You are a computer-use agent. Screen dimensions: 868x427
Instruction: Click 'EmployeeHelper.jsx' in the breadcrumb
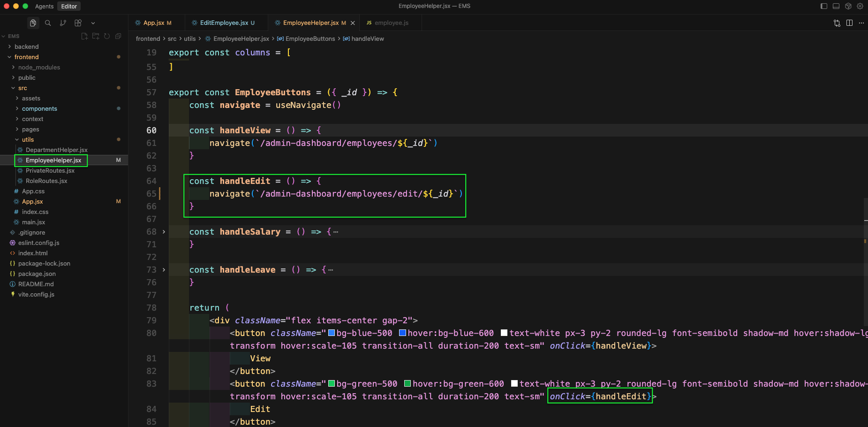click(x=241, y=39)
